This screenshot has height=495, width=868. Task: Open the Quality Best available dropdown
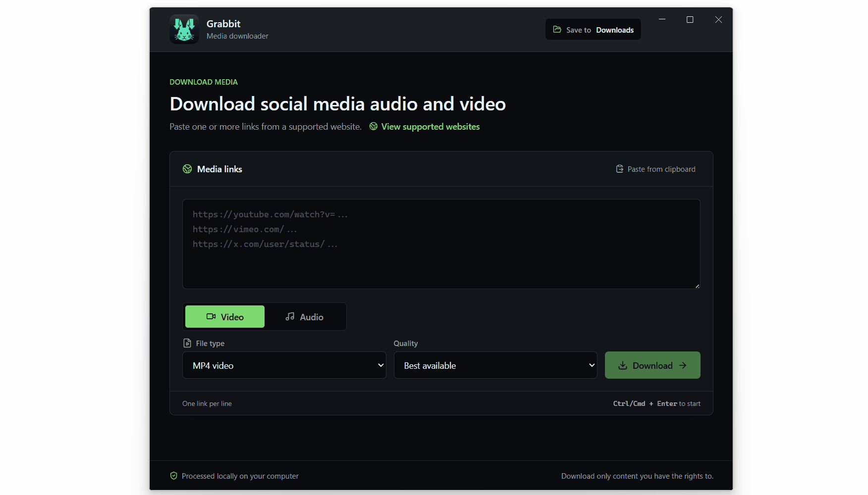495,365
